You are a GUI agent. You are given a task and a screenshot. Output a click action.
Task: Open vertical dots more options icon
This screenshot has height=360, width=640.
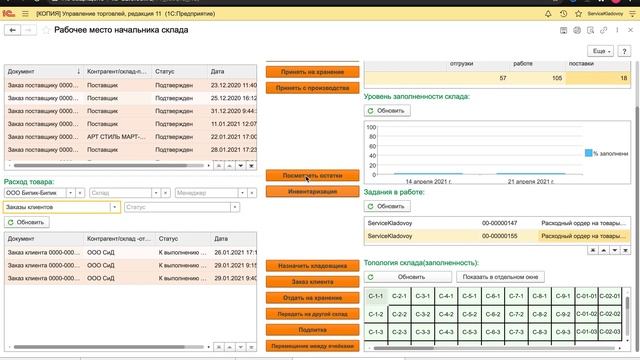click(617, 30)
